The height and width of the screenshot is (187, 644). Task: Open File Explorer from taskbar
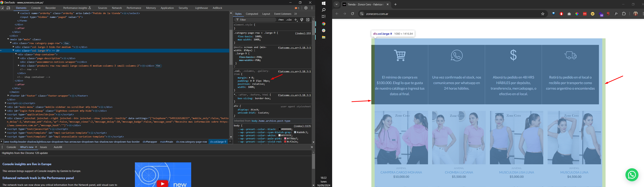tap(324, 37)
